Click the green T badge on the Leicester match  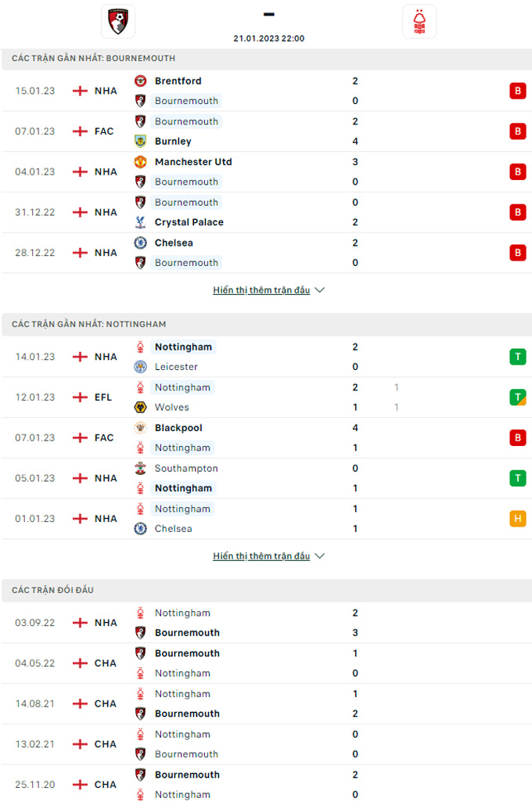pyautogui.click(x=517, y=357)
